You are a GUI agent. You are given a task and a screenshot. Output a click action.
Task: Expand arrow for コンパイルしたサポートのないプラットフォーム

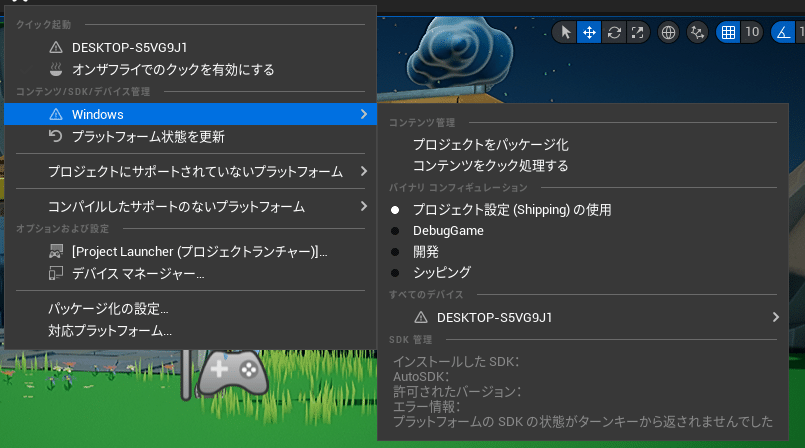click(x=364, y=206)
